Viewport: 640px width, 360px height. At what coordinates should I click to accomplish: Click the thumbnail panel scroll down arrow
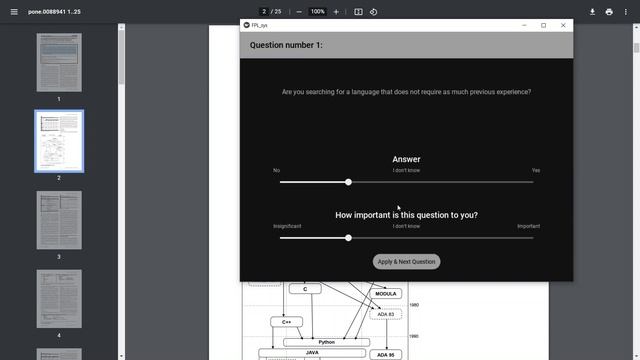pos(121,356)
